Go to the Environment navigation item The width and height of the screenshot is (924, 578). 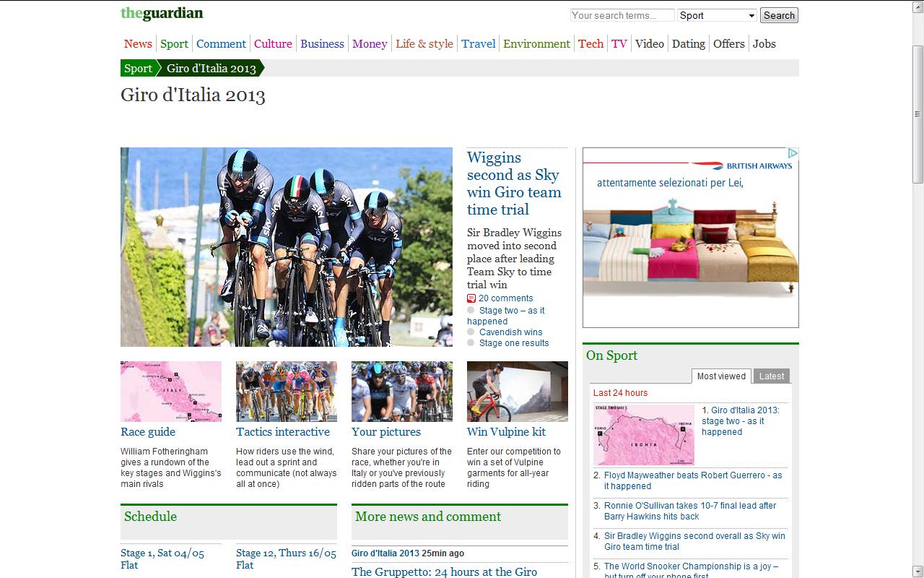536,43
